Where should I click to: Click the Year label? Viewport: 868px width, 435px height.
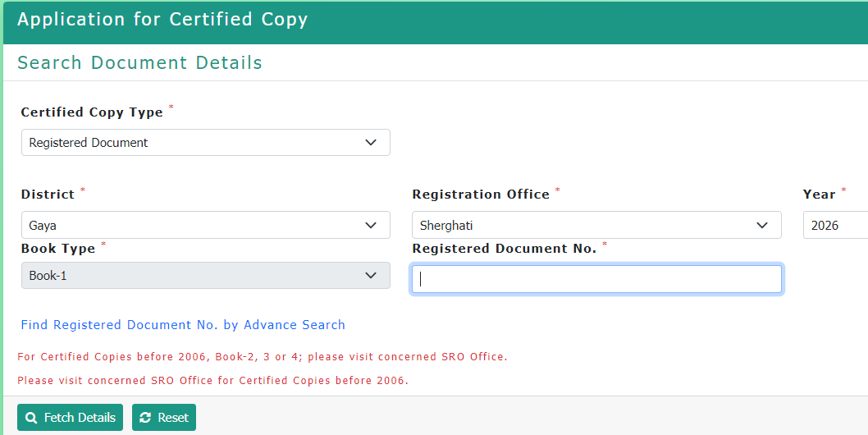click(819, 194)
